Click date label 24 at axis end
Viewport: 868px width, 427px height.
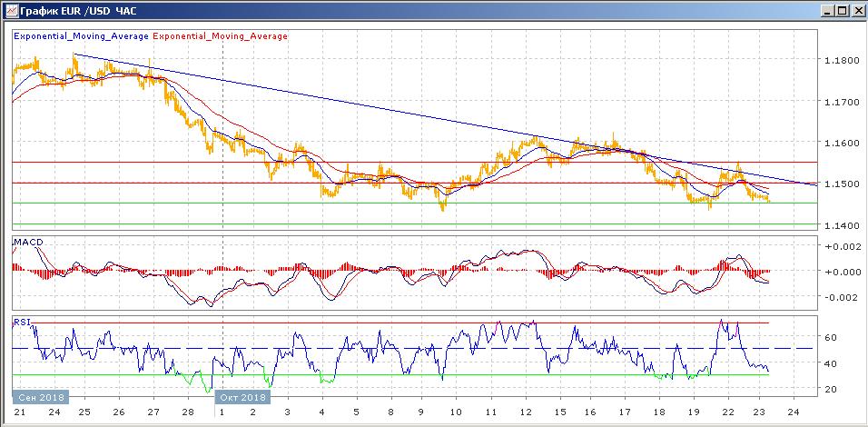pyautogui.click(x=793, y=412)
